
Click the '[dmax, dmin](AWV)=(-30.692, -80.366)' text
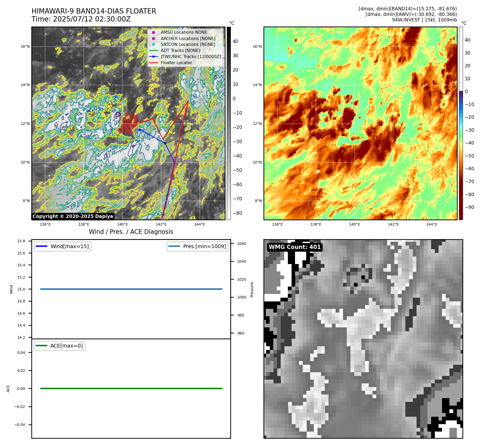pyautogui.click(x=411, y=14)
